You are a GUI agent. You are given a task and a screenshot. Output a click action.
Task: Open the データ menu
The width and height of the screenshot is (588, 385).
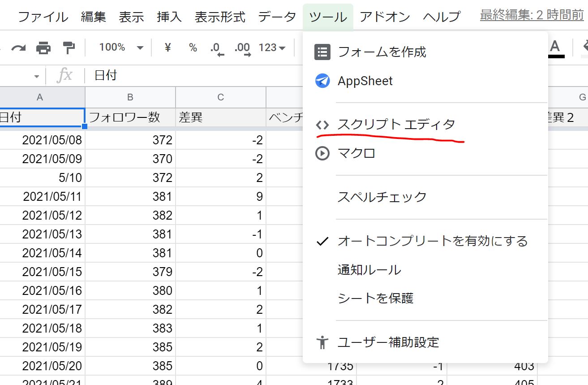point(277,17)
